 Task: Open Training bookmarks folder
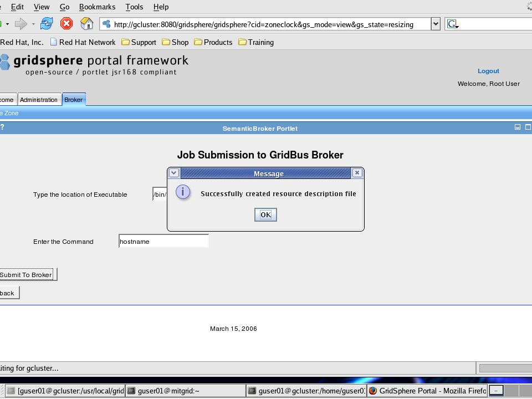pos(256,43)
